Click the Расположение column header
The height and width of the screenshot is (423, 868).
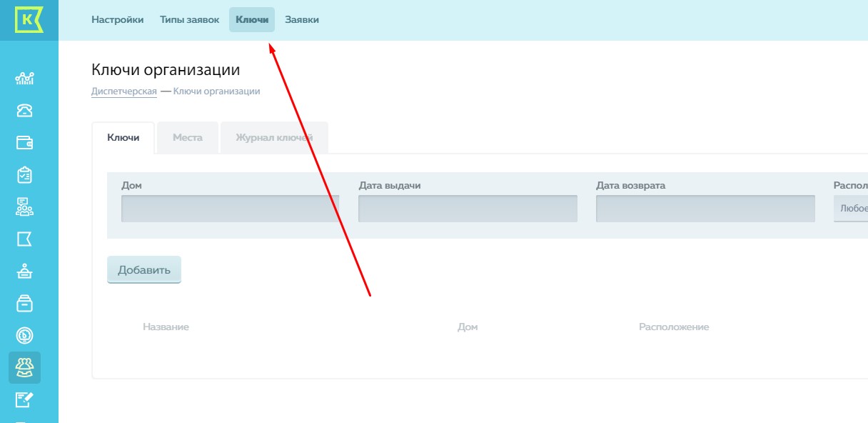pyautogui.click(x=674, y=327)
